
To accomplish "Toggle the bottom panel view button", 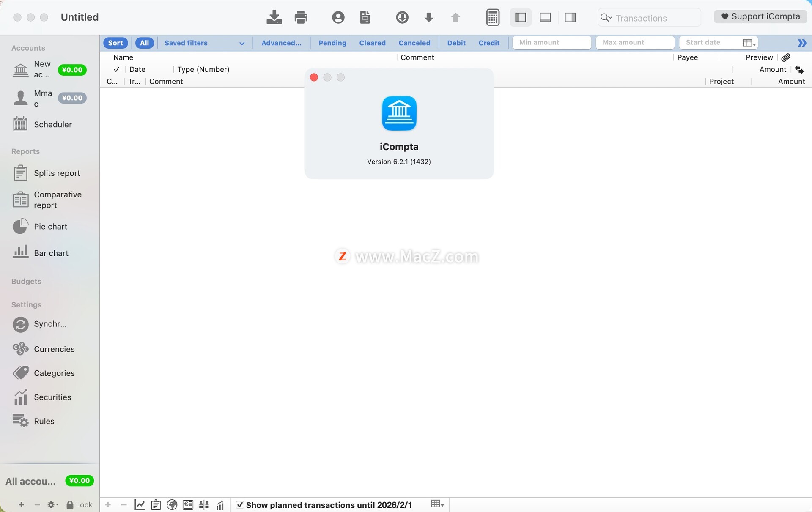I will click(545, 17).
